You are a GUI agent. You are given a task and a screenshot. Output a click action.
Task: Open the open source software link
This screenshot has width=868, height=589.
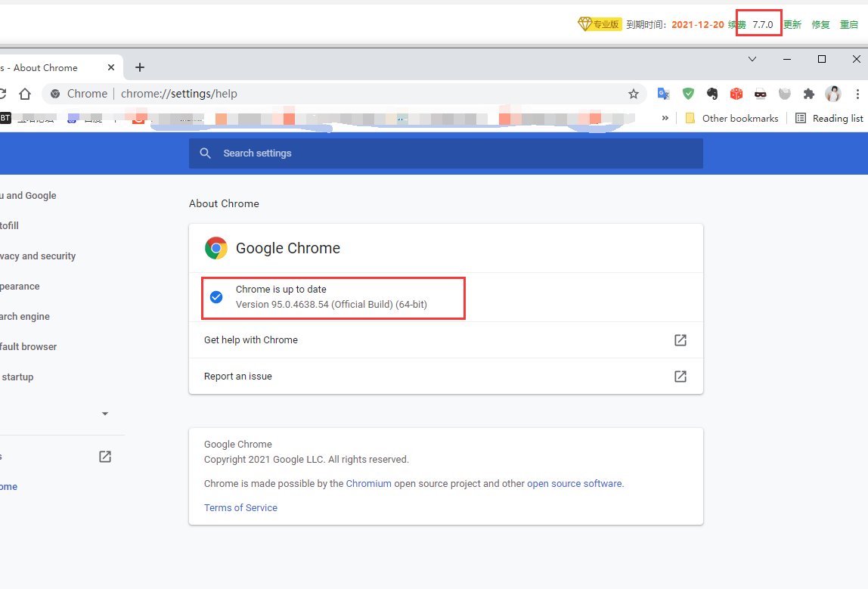[x=574, y=484]
